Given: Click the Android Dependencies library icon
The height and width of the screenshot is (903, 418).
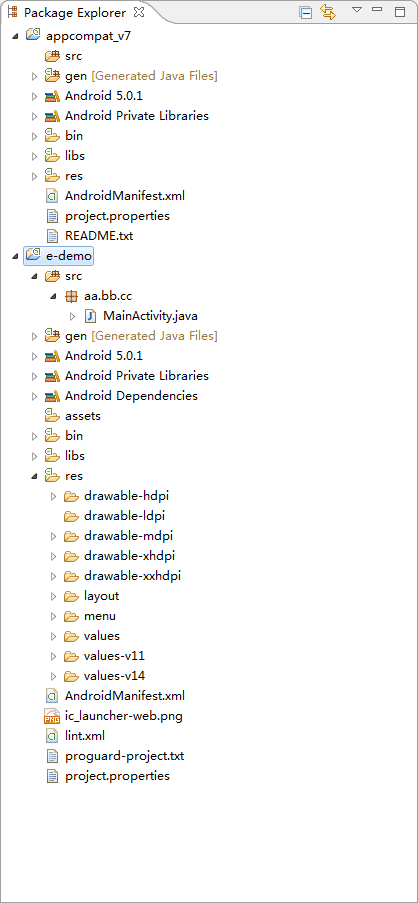Looking at the screenshot, I should [x=52, y=396].
